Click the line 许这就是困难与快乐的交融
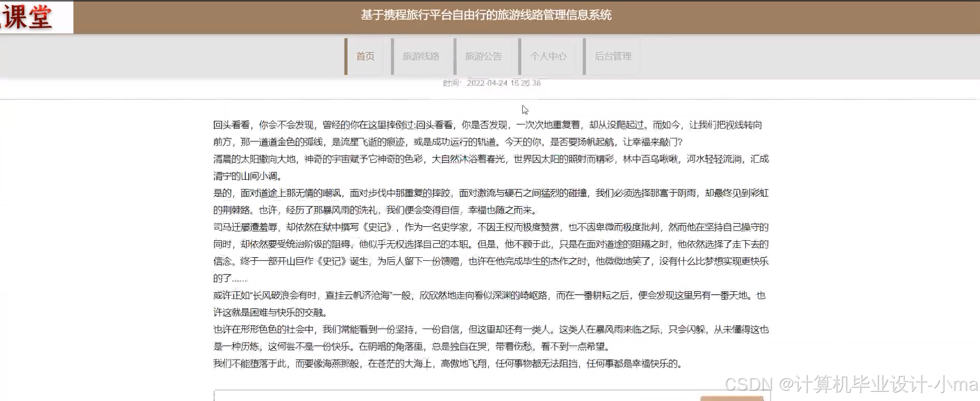Viewport: 980px width, 401px height. [x=270, y=312]
